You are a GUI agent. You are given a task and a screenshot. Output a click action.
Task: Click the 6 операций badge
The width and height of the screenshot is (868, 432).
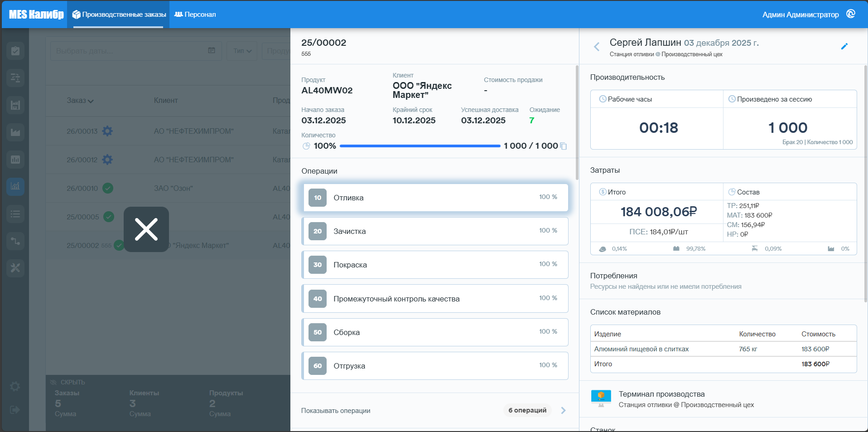pos(527,410)
